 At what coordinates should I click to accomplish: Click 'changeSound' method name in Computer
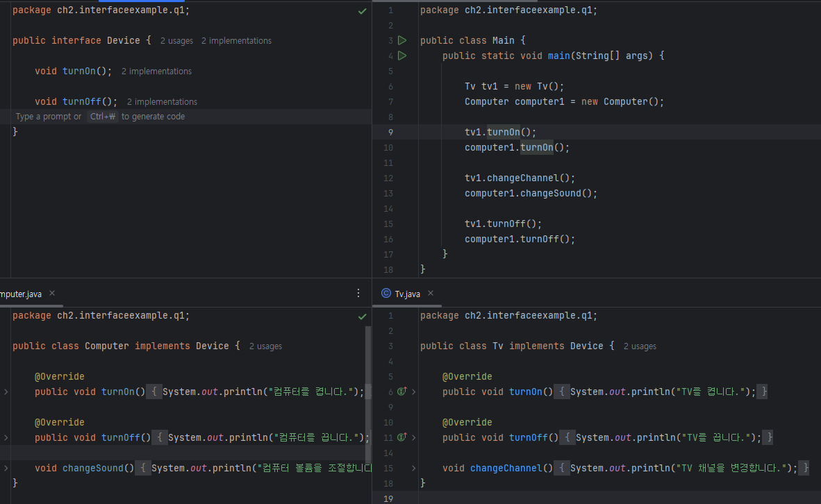[x=92, y=468]
